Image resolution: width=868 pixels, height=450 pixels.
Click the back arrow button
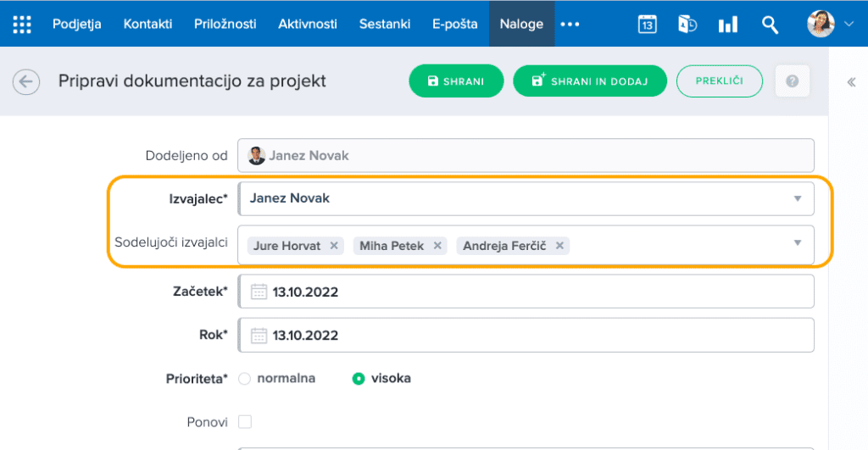(26, 81)
